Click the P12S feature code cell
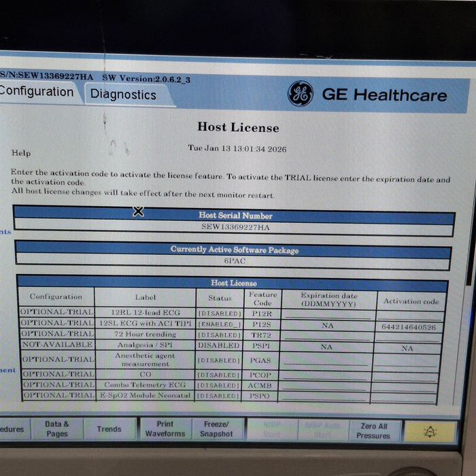Viewport: 476px width, 476px height. pos(262,324)
